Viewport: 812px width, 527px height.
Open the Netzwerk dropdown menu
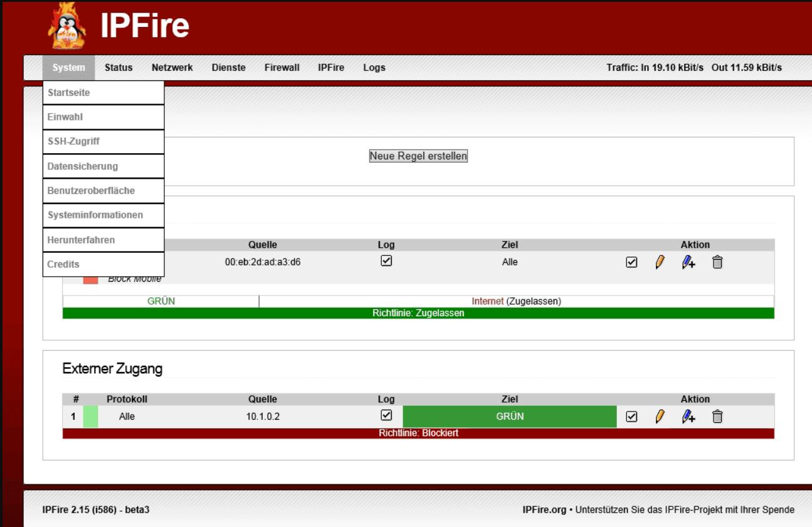pos(172,68)
